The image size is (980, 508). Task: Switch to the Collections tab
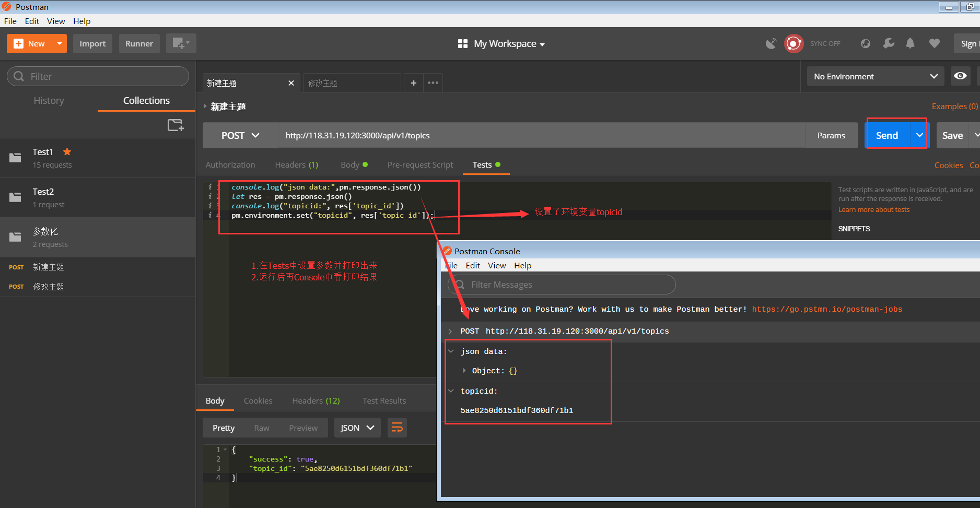pyautogui.click(x=146, y=100)
